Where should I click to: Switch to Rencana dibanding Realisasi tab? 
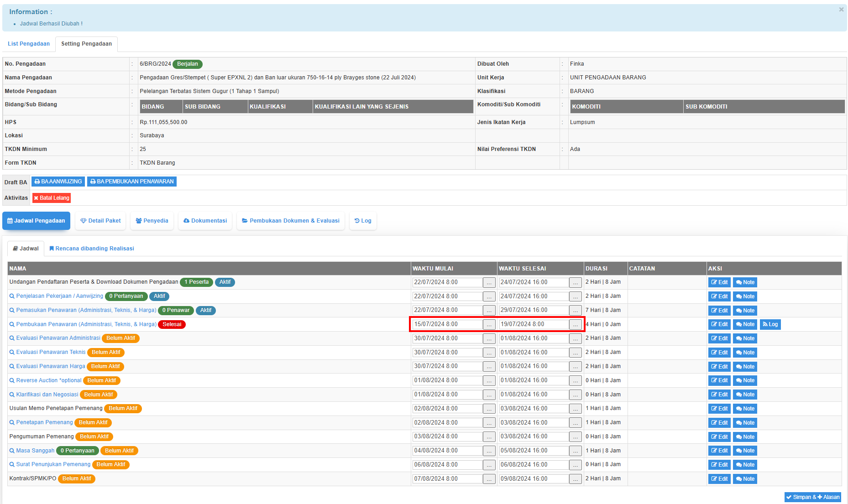pos(92,249)
